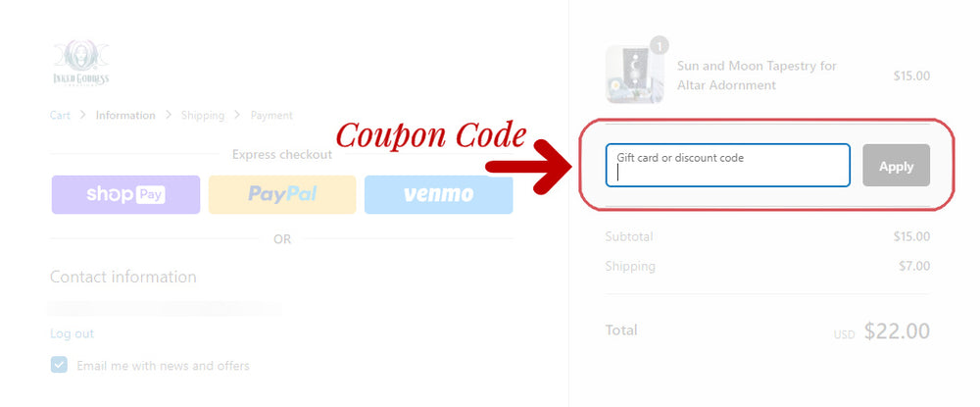Click the chevron after Cart breadcrumb
The image size is (980, 407).
tap(83, 115)
